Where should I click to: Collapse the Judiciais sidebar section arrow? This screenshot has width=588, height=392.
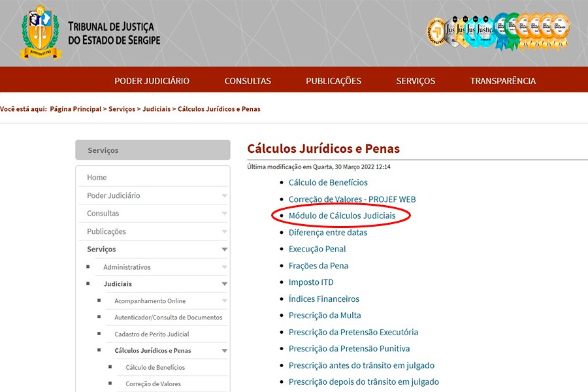pyautogui.click(x=224, y=284)
